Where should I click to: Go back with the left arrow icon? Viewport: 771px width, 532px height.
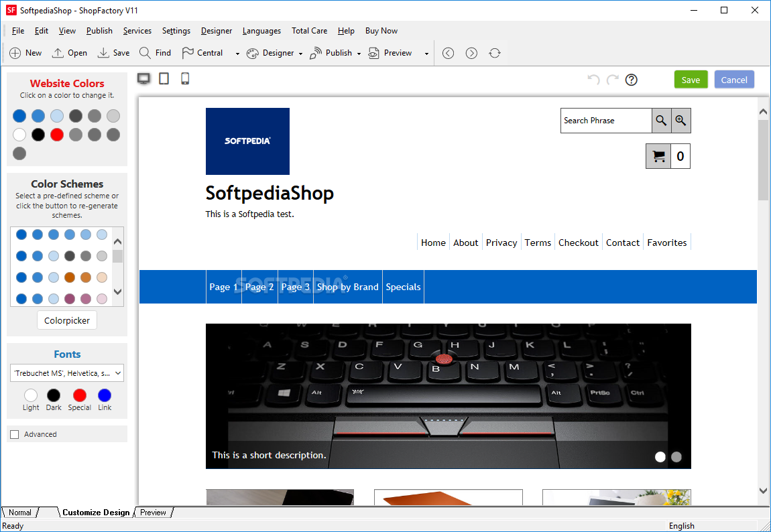448,53
